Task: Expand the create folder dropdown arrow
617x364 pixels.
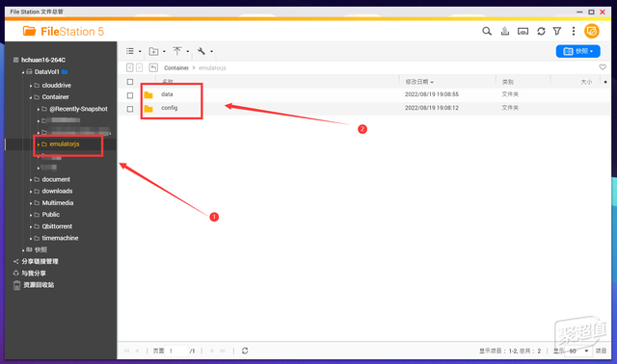Action: (x=164, y=51)
